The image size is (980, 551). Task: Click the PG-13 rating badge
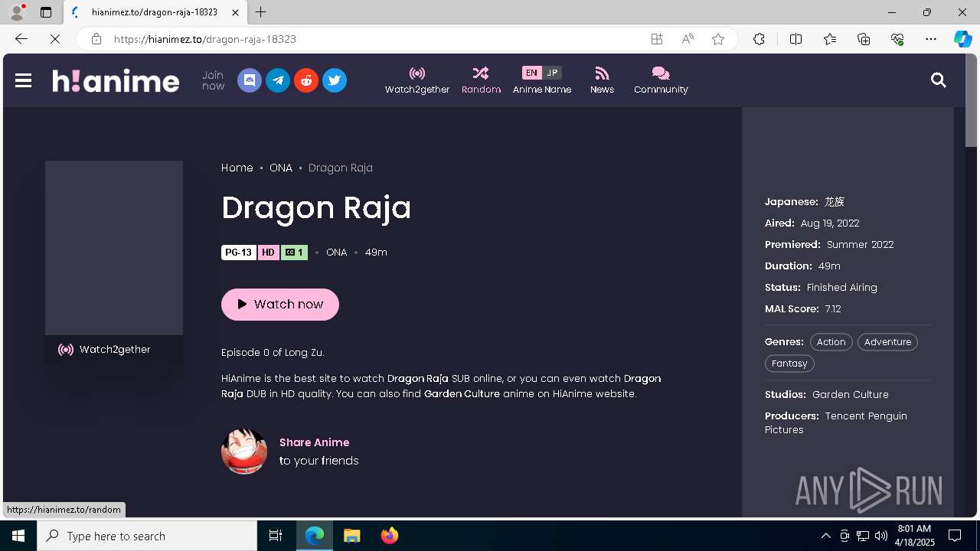(x=239, y=253)
